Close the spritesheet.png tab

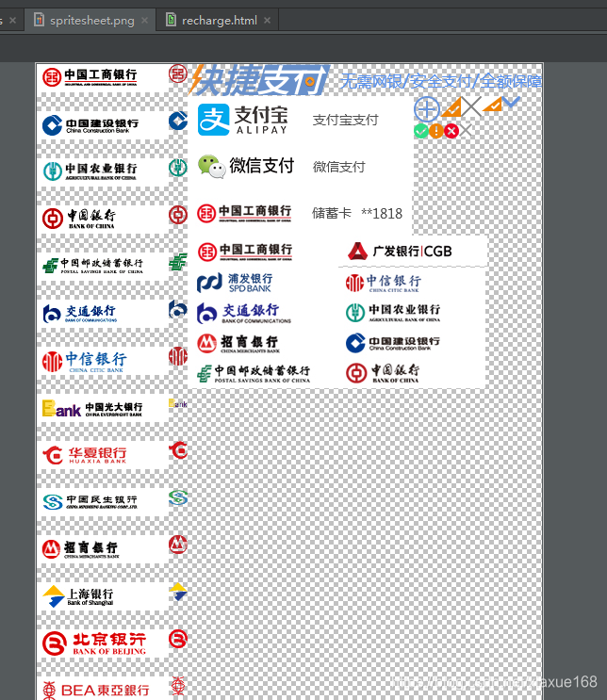pyautogui.click(x=145, y=21)
